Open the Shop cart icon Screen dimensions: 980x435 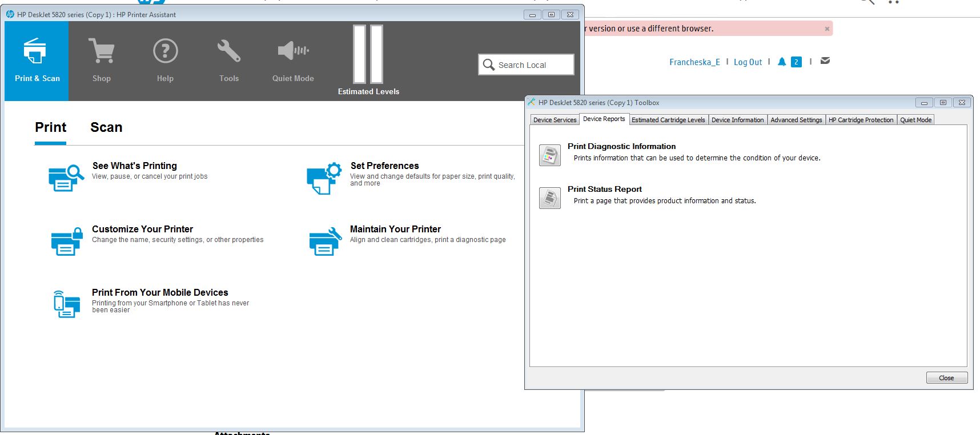102,51
